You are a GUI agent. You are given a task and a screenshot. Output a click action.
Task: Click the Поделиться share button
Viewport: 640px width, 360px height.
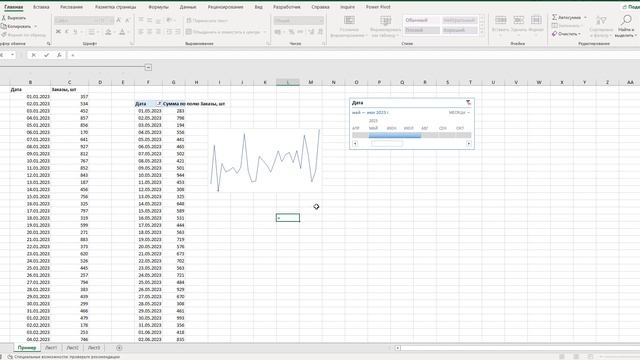point(631,7)
